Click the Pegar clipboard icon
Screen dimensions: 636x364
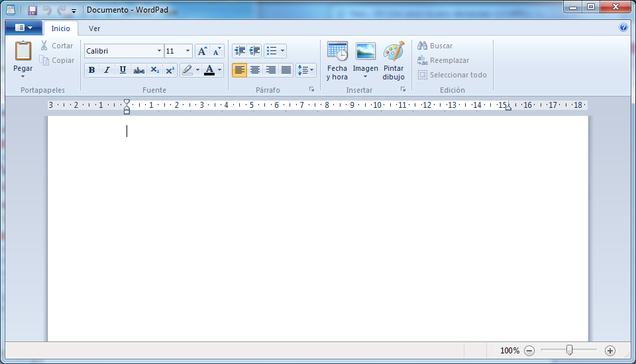pos(23,52)
